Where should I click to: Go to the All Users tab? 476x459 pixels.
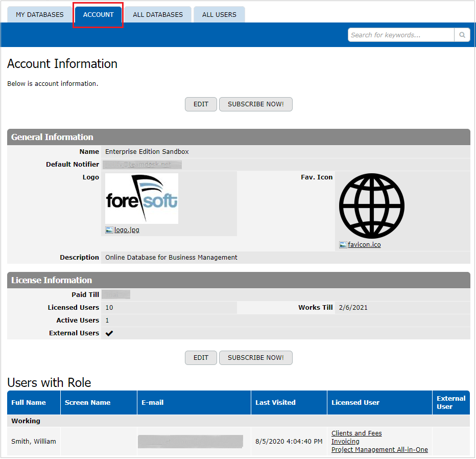219,15
